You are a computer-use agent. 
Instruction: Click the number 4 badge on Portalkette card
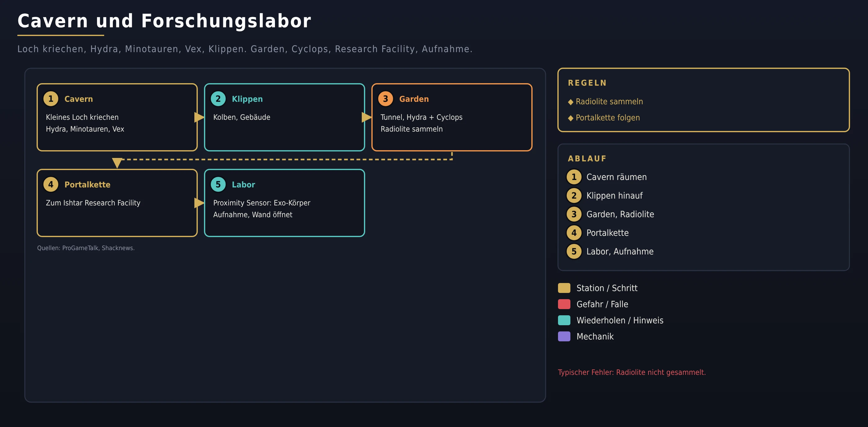click(x=51, y=185)
